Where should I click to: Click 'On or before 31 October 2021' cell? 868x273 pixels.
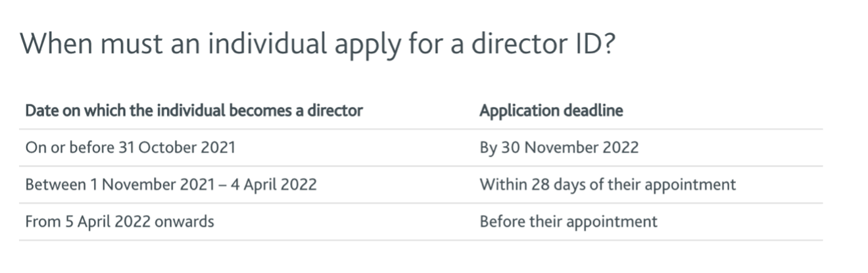tap(130, 147)
